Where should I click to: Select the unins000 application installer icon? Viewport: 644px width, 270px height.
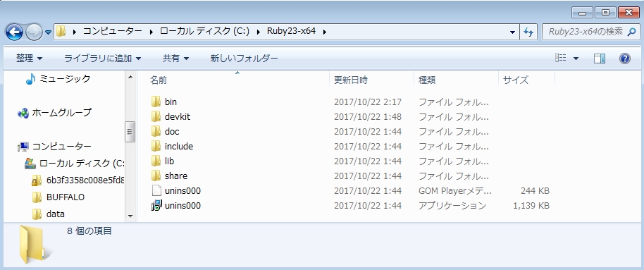[x=156, y=205]
